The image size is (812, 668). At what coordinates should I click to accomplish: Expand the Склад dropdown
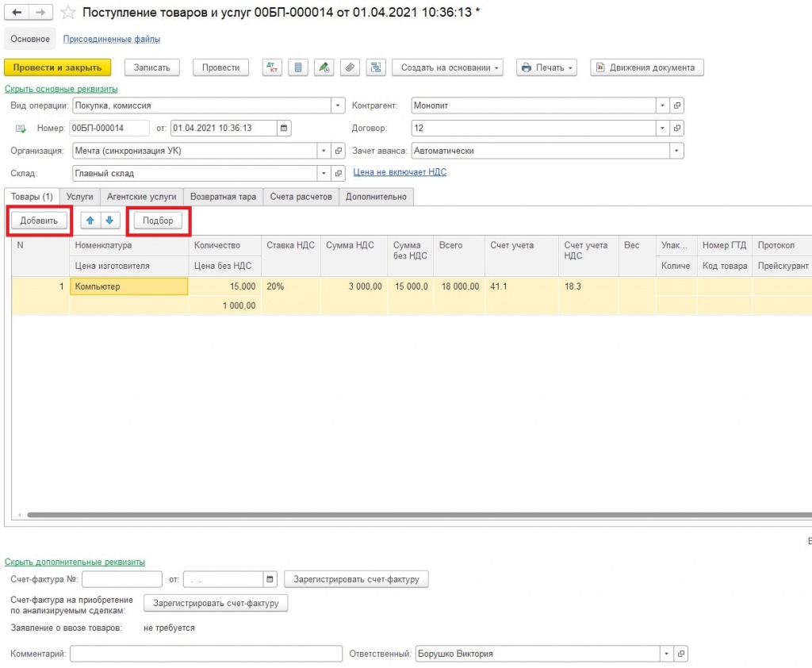[x=324, y=174]
